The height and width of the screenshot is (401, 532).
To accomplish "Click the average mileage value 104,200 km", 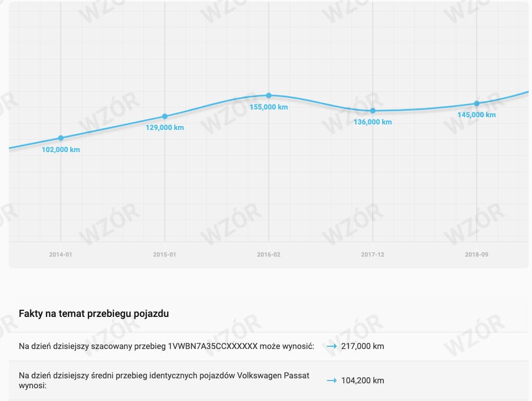I will (363, 381).
